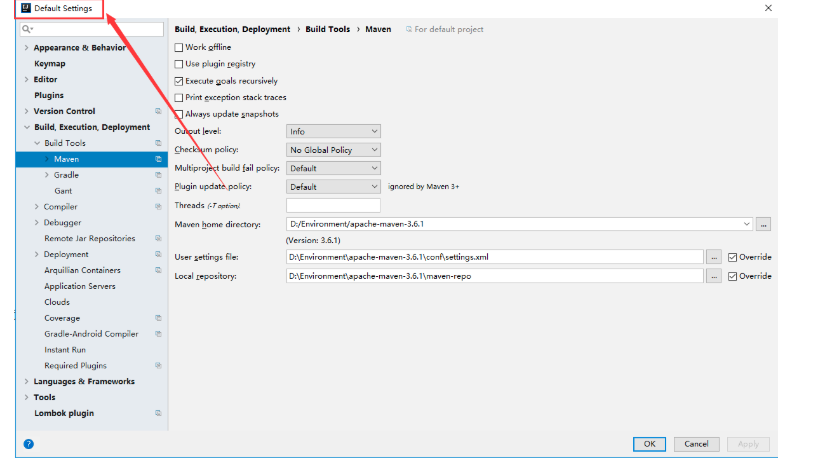The height and width of the screenshot is (468, 821).
Task: Collapse the Build, Execution, Deployment node
Action: (x=27, y=127)
